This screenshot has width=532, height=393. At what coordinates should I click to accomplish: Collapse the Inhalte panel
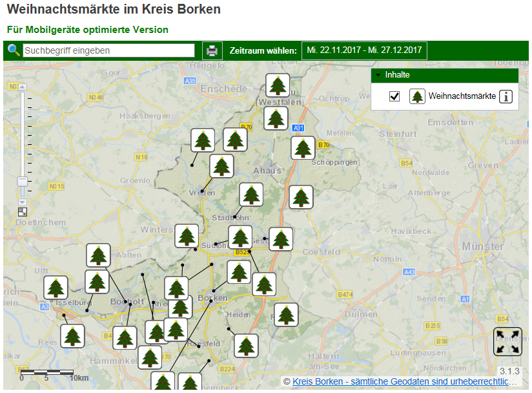[x=379, y=75]
